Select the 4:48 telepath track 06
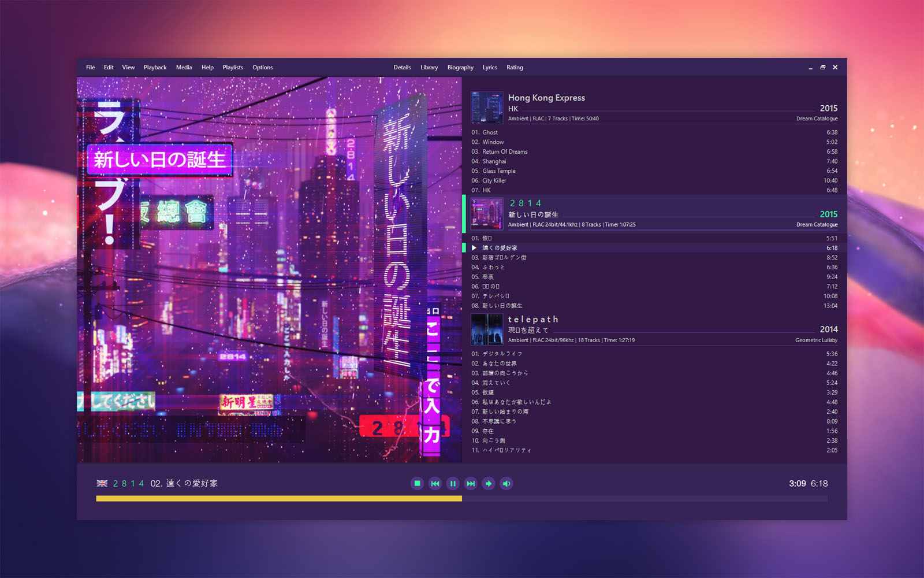 [654, 402]
